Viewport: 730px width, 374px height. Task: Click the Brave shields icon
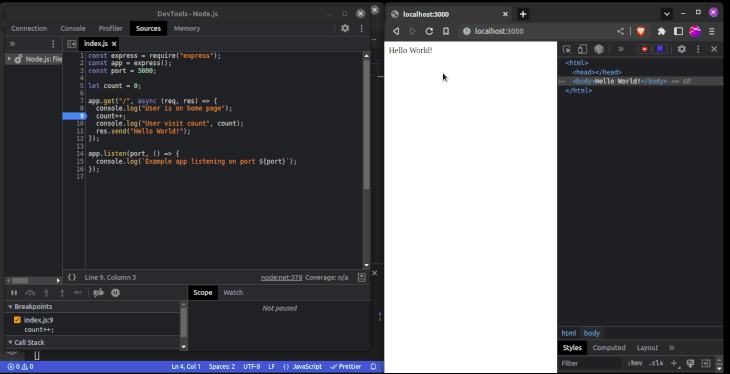641,31
